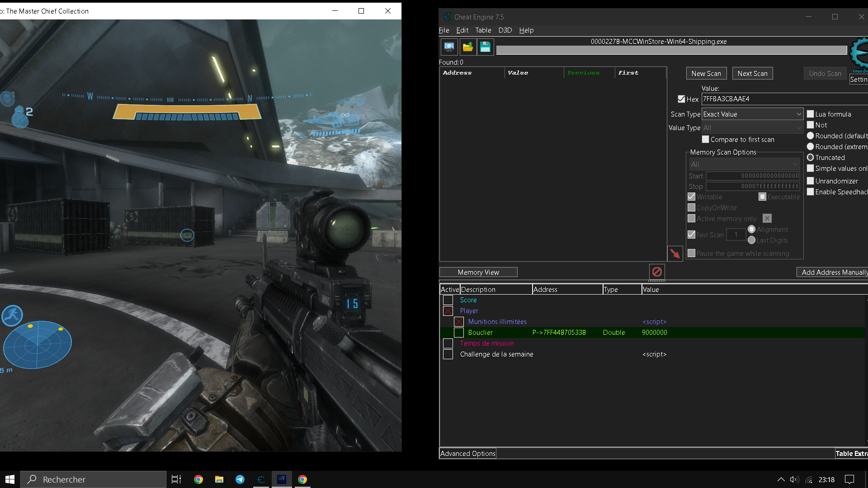The image size is (868, 488).
Task: Open the D3D menu
Action: pos(505,30)
